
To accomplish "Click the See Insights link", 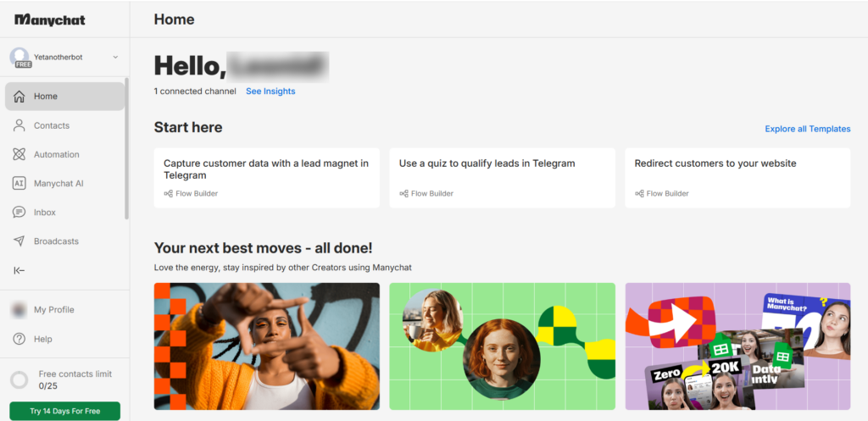I will point(270,91).
